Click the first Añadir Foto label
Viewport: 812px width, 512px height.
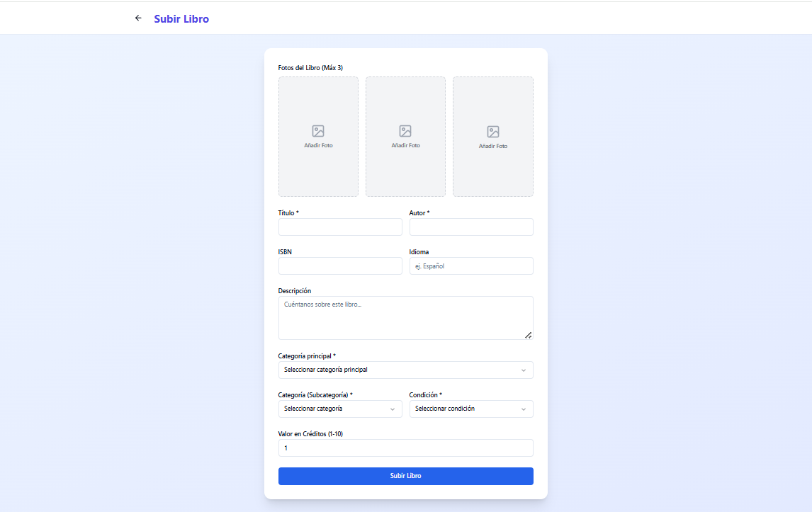tap(318, 145)
